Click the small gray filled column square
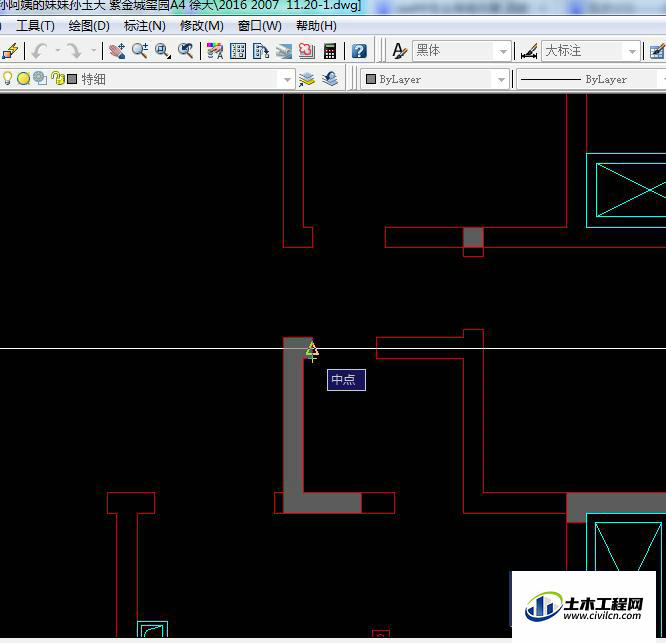 [473, 237]
